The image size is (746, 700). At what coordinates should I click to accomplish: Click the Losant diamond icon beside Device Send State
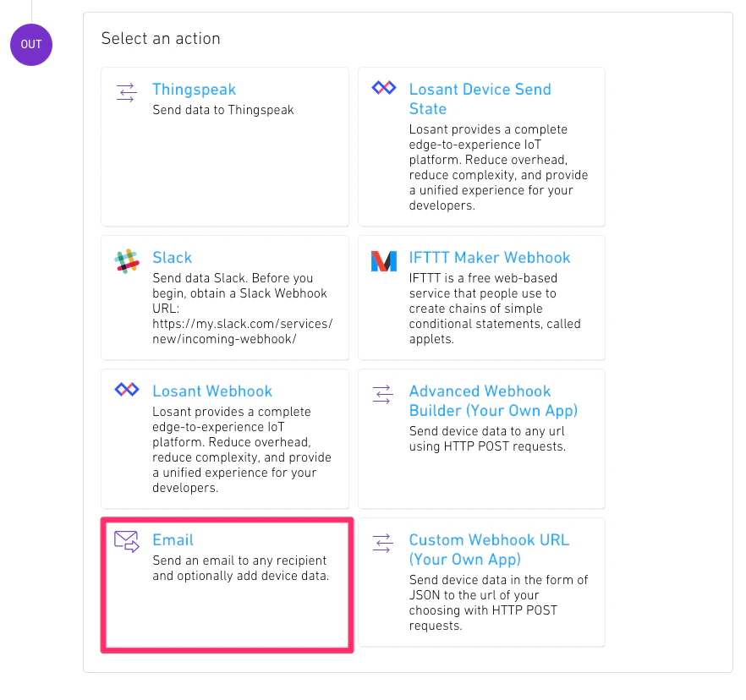[383, 87]
